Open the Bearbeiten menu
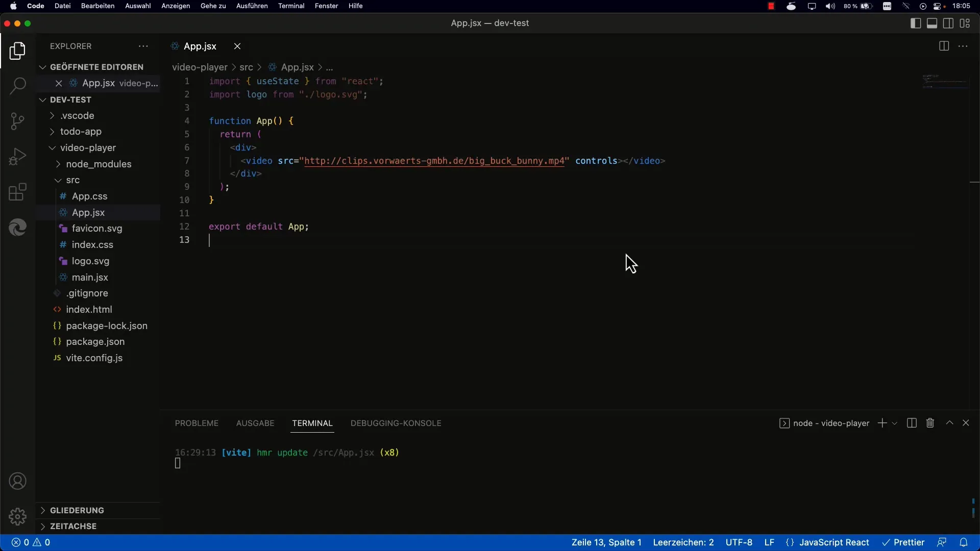 (97, 6)
